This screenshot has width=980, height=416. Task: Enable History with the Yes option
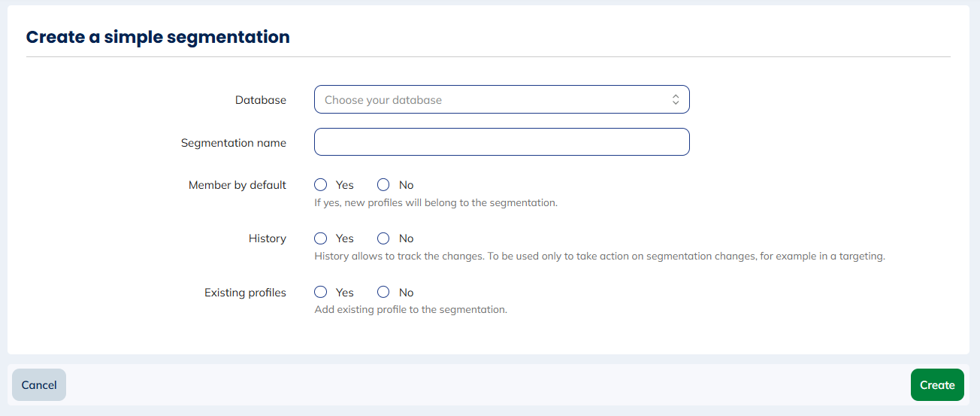(321, 238)
